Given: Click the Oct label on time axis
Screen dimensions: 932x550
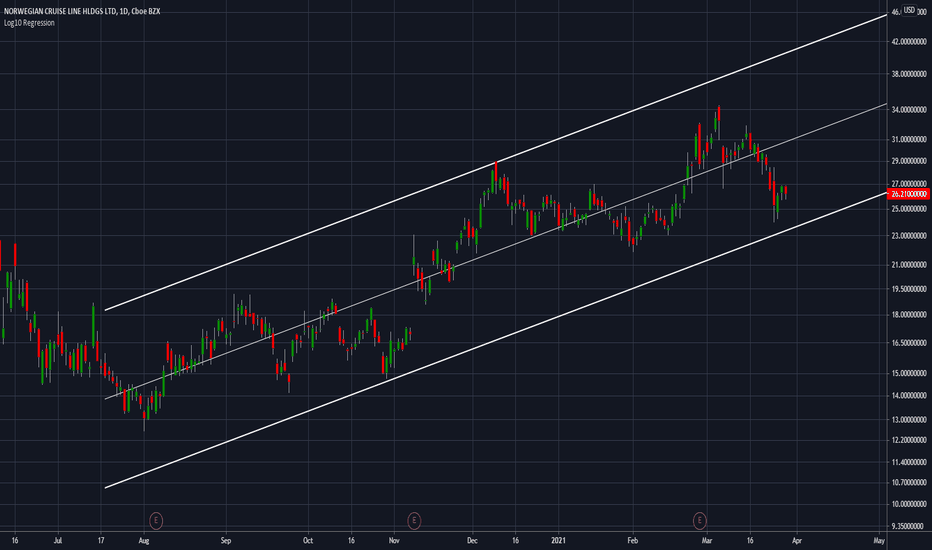Looking at the screenshot, I should (x=307, y=541).
